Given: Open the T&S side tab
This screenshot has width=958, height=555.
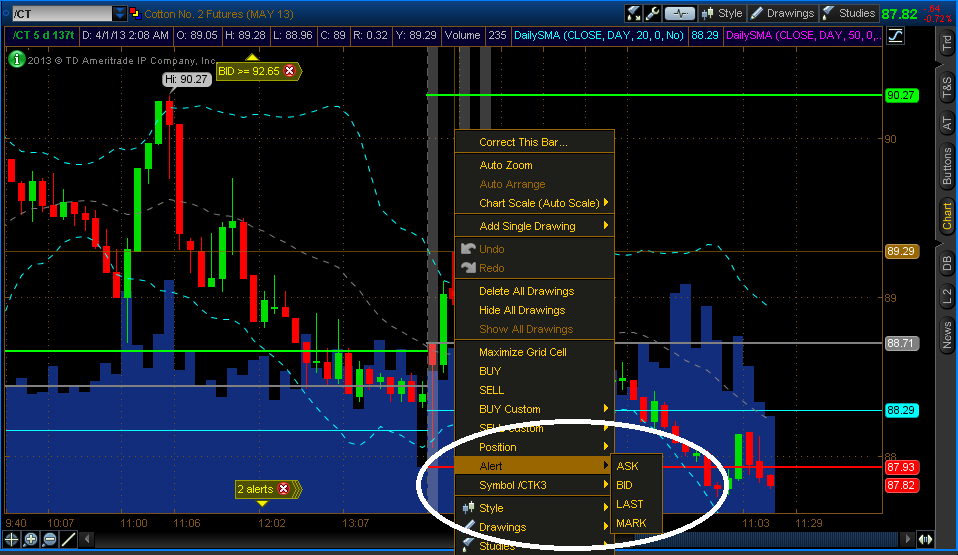Looking at the screenshot, I should 946,87.
